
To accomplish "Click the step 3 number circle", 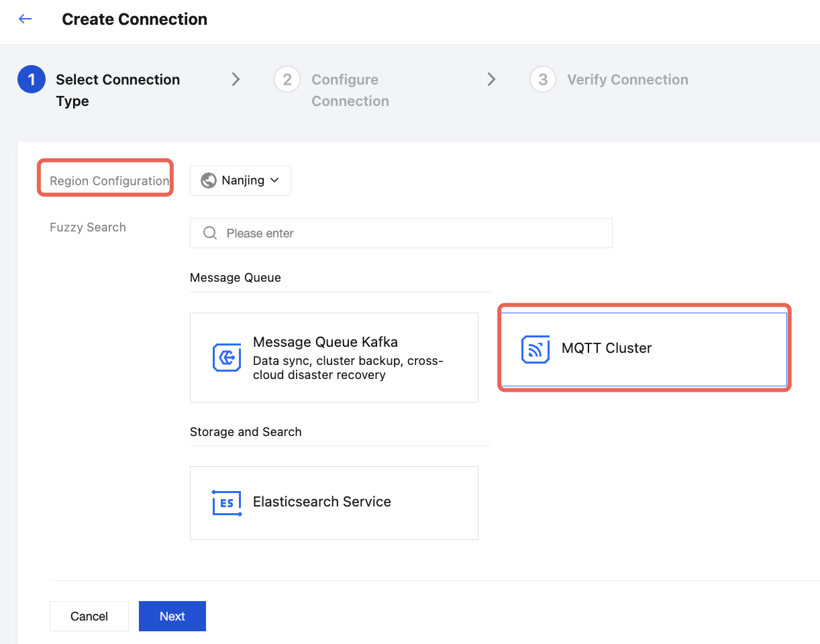I will [x=542, y=80].
